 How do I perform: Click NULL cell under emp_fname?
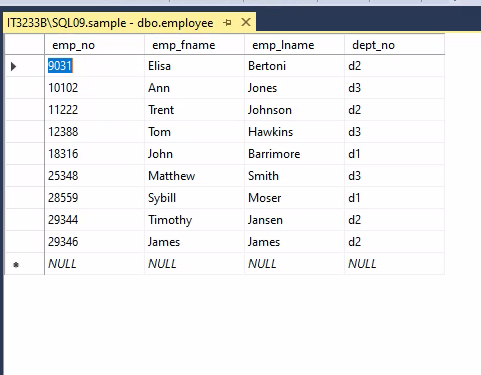[195, 264]
